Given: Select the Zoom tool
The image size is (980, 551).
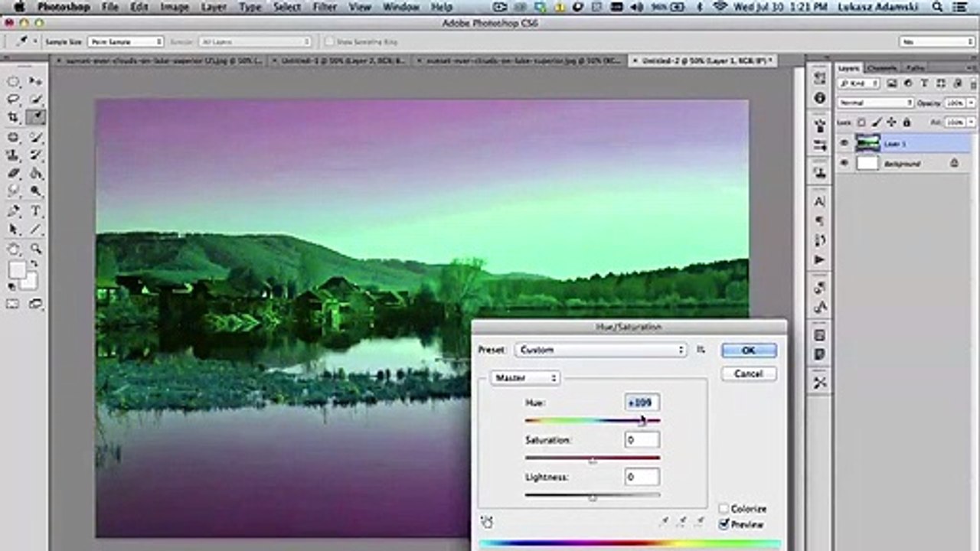Looking at the screenshot, I should (x=36, y=249).
